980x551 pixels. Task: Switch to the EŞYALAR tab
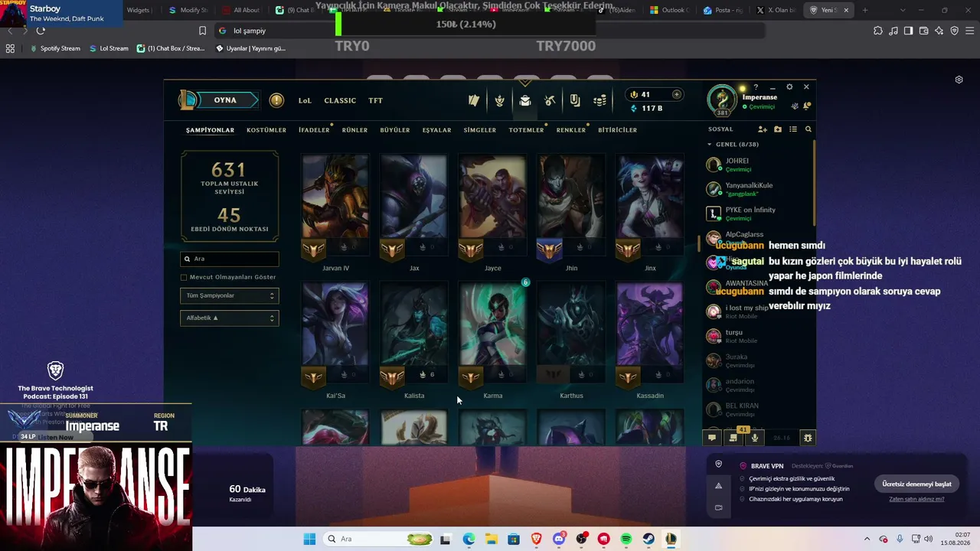pos(436,130)
